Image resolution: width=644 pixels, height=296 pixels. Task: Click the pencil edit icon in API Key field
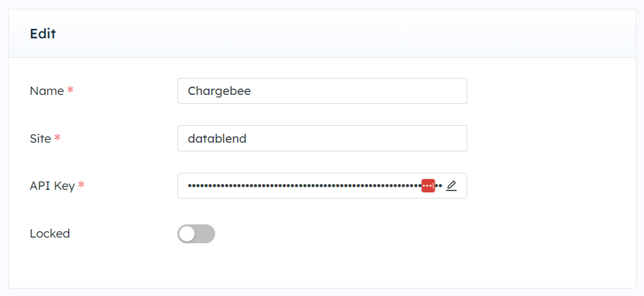452,186
